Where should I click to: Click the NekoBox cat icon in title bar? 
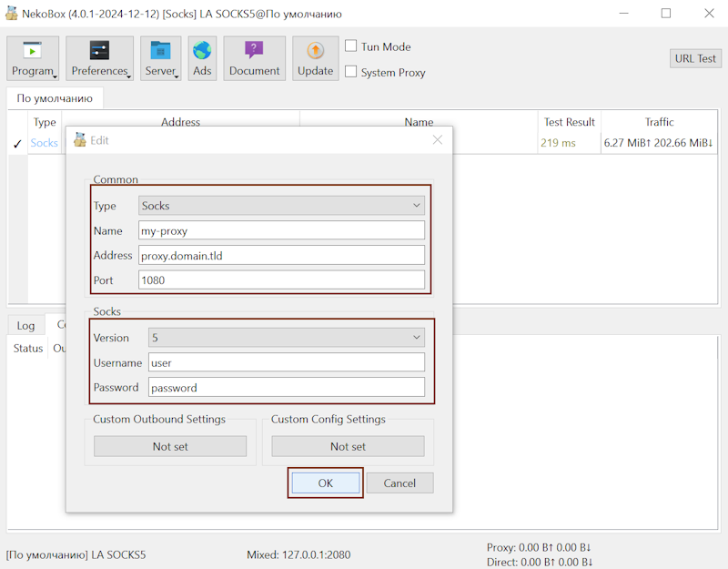click(x=12, y=14)
